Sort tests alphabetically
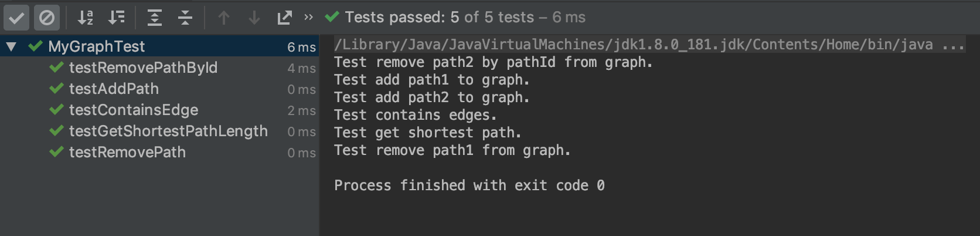Image resolution: width=980 pixels, height=236 pixels. (86, 18)
